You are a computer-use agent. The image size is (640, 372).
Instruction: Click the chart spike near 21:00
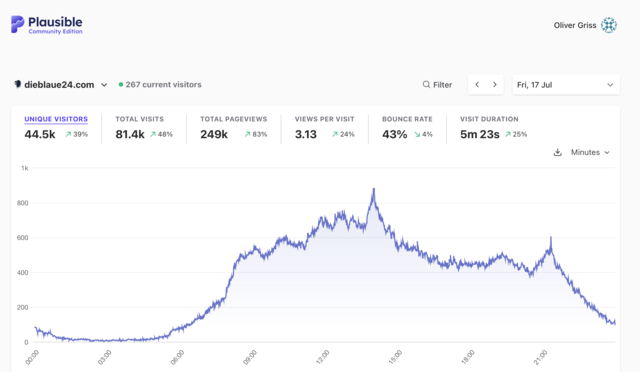point(551,238)
